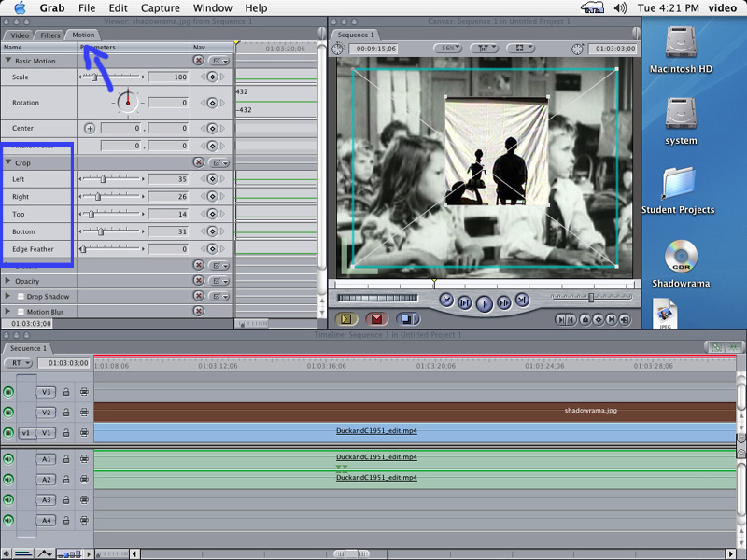The width and height of the screenshot is (747, 560).
Task: Open the RT dropdown in the Timeline
Action: click(x=18, y=363)
